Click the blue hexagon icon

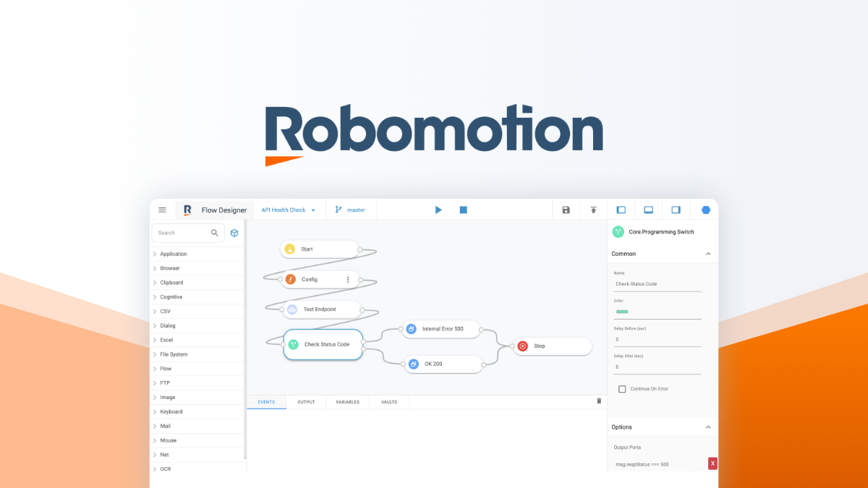tap(705, 210)
